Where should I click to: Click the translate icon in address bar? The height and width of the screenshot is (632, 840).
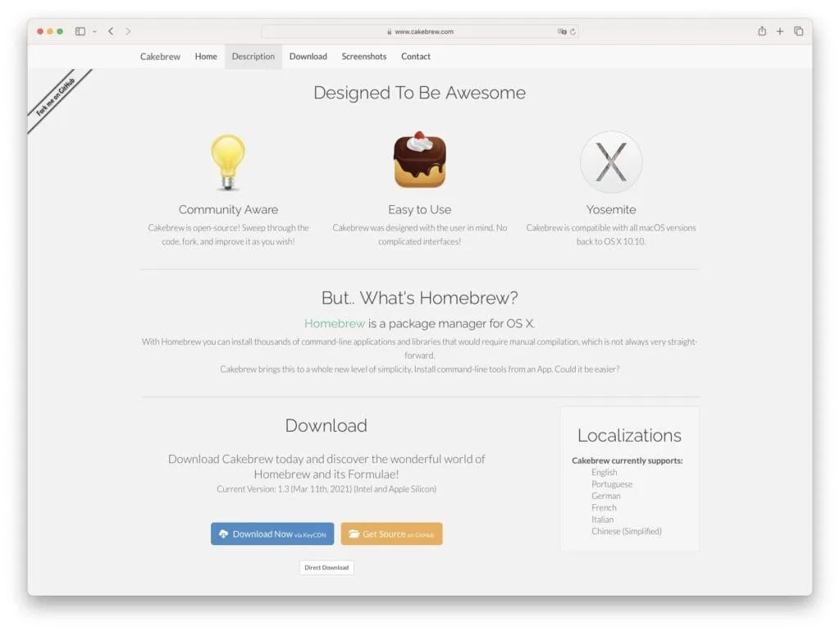pos(561,32)
